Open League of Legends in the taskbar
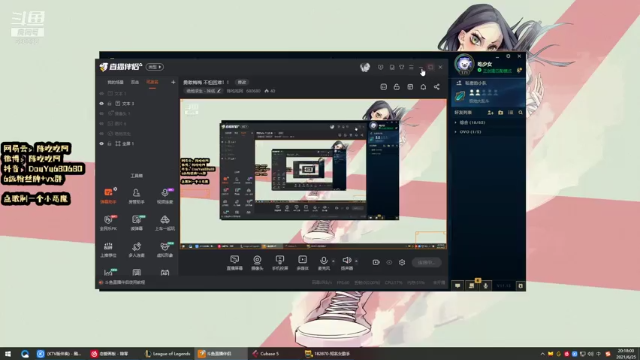 [x=168, y=353]
